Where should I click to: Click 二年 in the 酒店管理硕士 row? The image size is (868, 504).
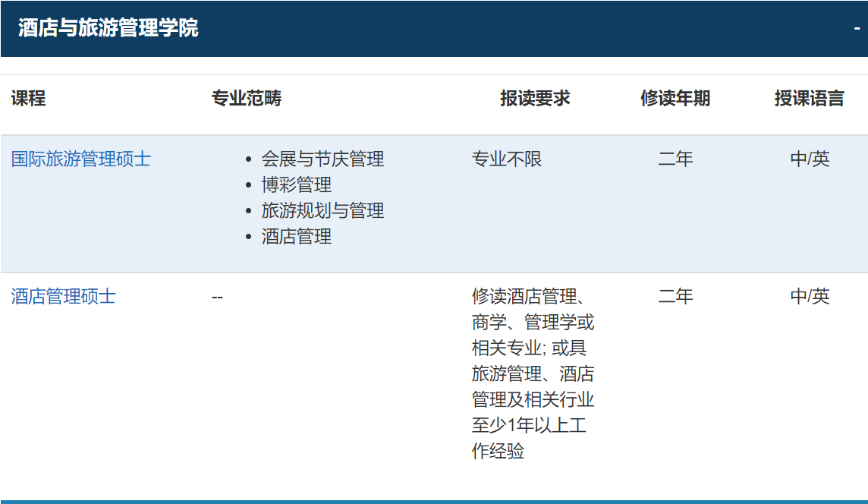pyautogui.click(x=675, y=297)
